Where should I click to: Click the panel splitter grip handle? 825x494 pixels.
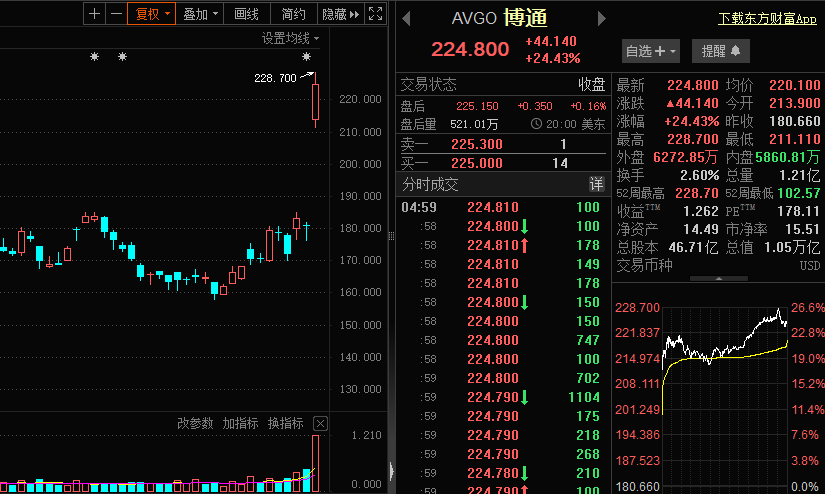[391, 236]
